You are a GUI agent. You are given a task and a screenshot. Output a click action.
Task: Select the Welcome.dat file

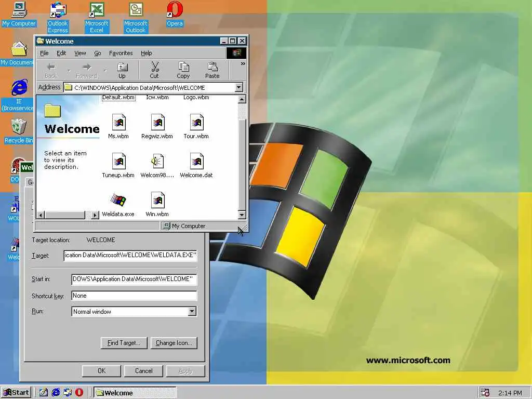point(196,166)
